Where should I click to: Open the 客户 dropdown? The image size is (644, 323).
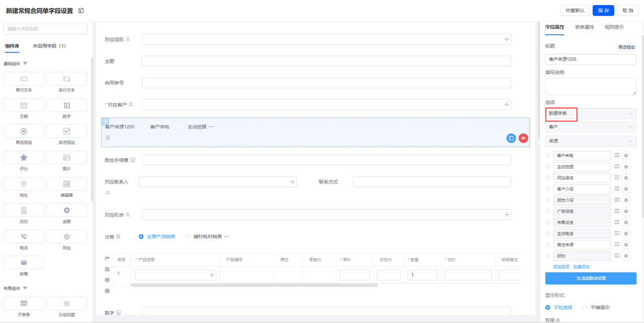coord(591,127)
